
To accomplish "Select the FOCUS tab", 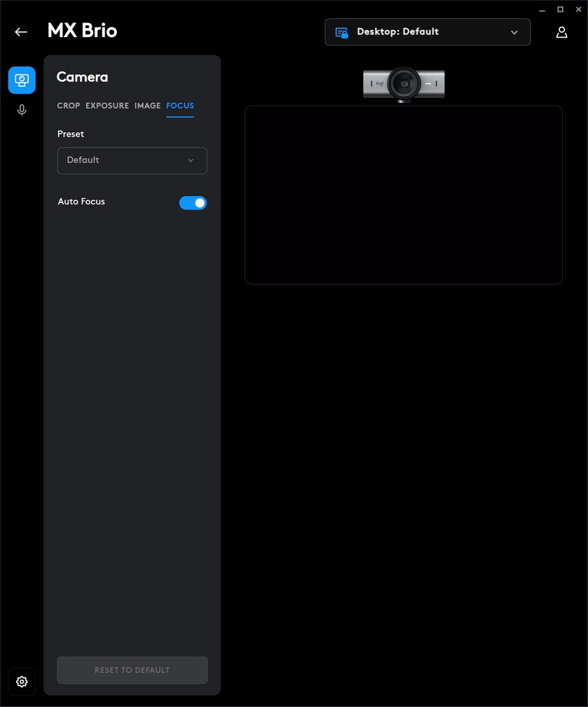I will pos(180,106).
